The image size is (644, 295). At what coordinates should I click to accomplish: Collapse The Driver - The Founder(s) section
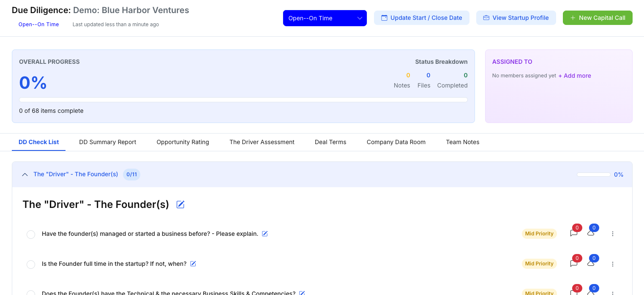pos(25,175)
